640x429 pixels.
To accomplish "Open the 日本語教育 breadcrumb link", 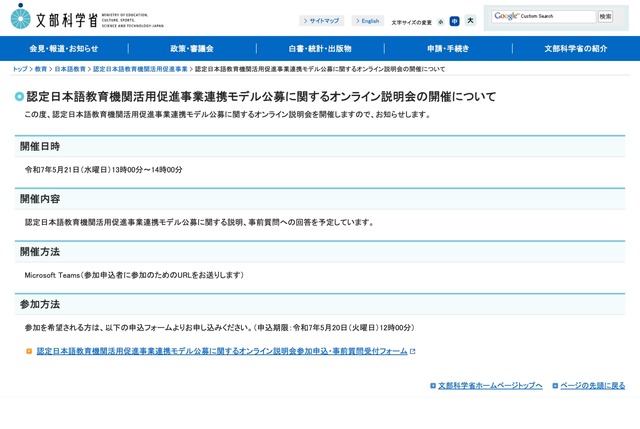I will (x=70, y=70).
